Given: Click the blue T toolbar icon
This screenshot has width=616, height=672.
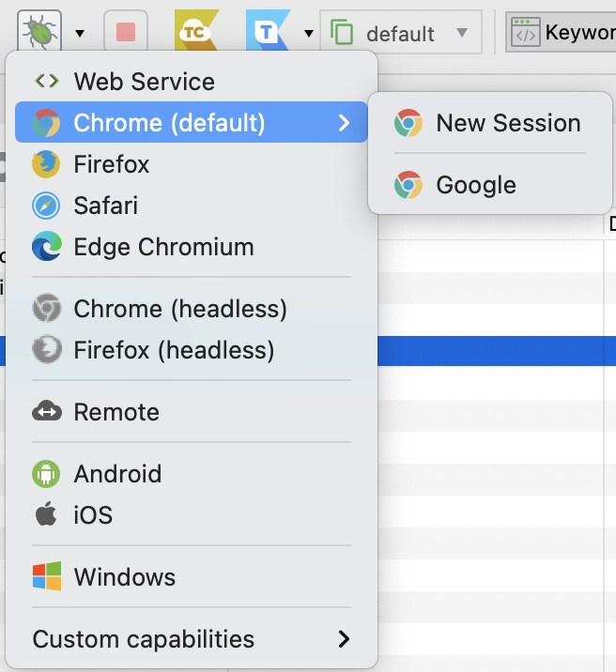Looking at the screenshot, I should pos(268,33).
